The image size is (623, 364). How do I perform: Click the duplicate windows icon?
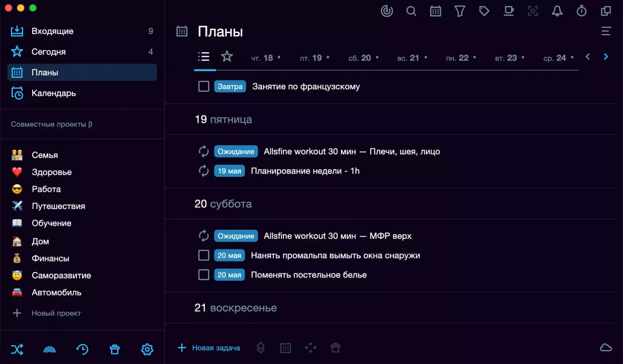[x=606, y=11]
